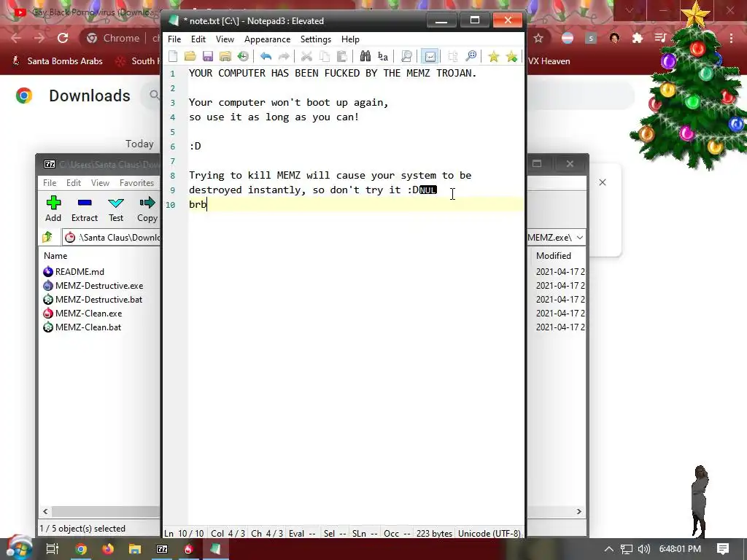Image resolution: width=747 pixels, height=560 pixels.
Task: Bookmark this page with the Chrome star
Action: coord(538,38)
